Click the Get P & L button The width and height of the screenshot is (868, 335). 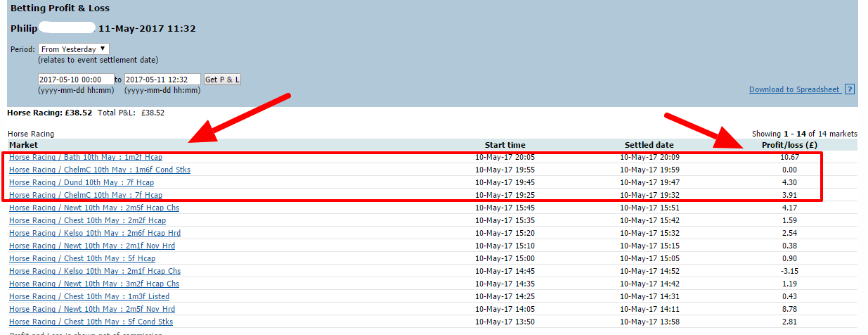tap(222, 80)
